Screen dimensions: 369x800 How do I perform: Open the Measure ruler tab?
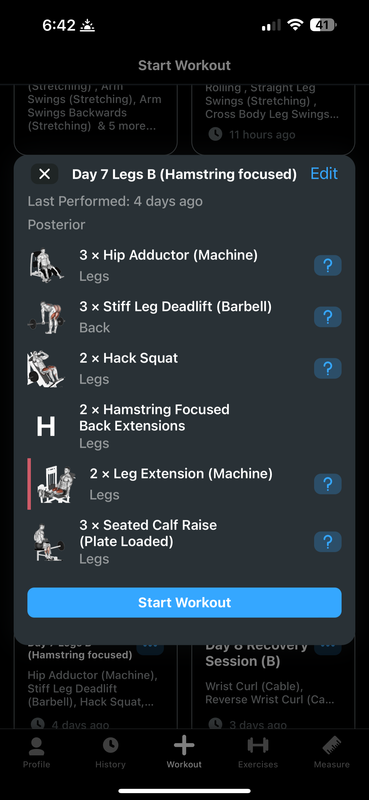pyautogui.click(x=332, y=753)
